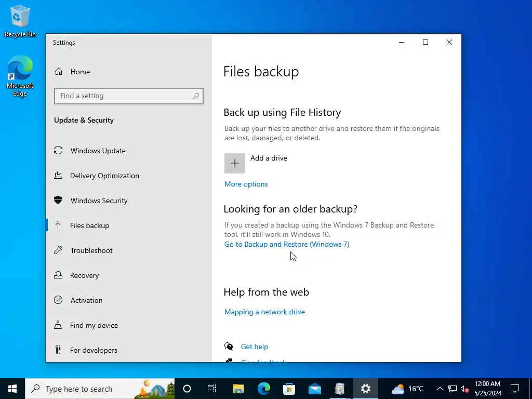The image size is (532, 399).
Task: Click the Add a drive label
Action: pyautogui.click(x=269, y=158)
